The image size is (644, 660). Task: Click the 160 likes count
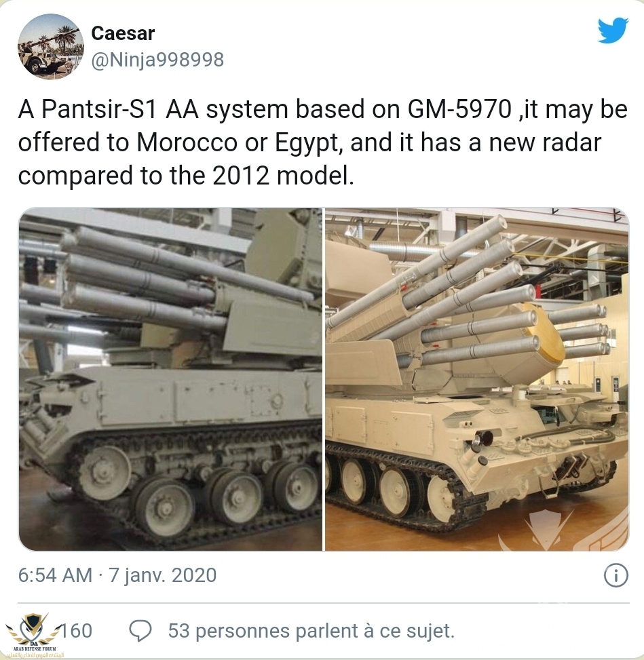pos(76,631)
